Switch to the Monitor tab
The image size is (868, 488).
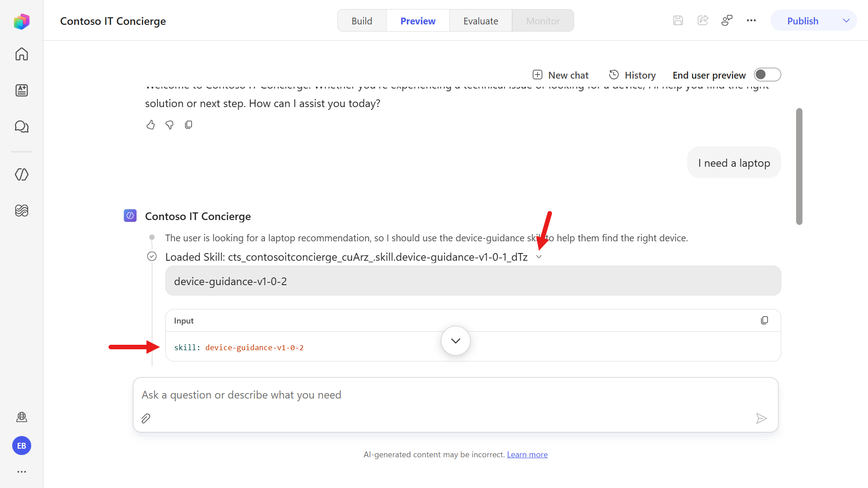point(543,21)
